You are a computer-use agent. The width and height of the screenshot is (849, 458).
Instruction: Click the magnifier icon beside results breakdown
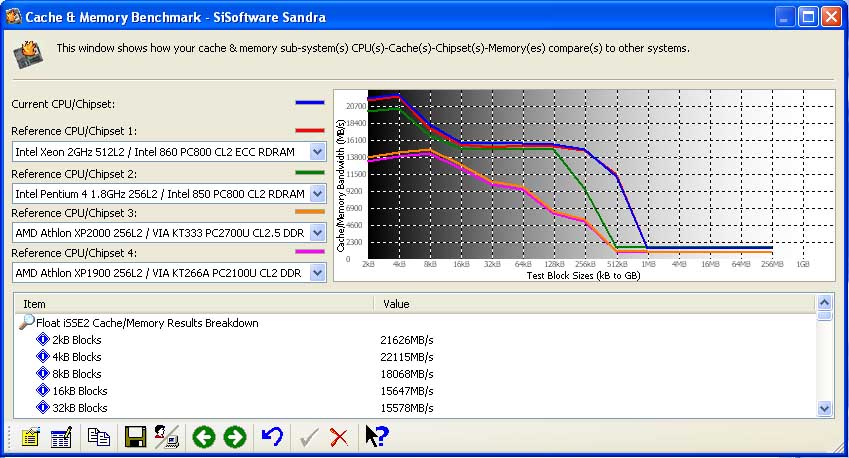[x=27, y=322]
